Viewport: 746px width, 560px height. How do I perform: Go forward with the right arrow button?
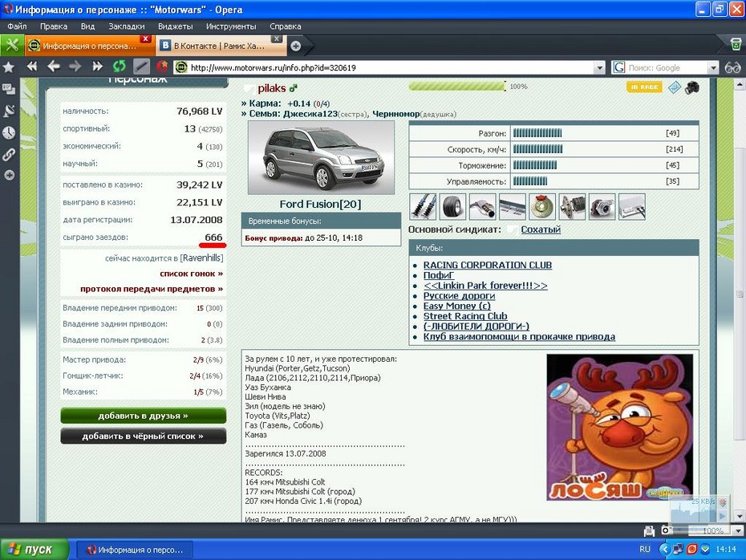point(75,67)
